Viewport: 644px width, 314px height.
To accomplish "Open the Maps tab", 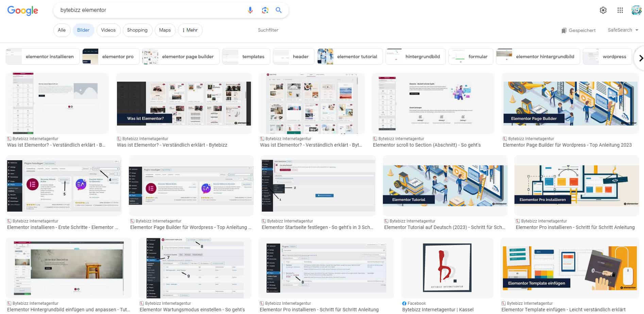I will [165, 30].
